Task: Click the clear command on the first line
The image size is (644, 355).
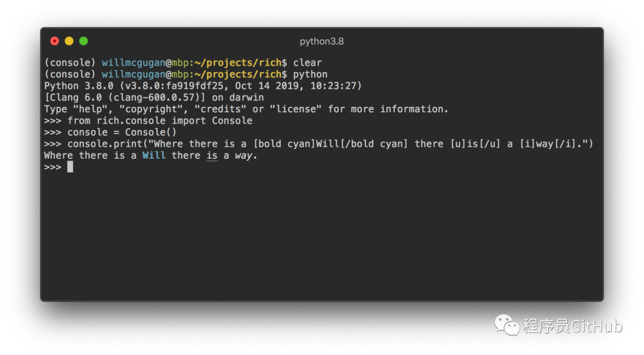Action: coord(307,63)
